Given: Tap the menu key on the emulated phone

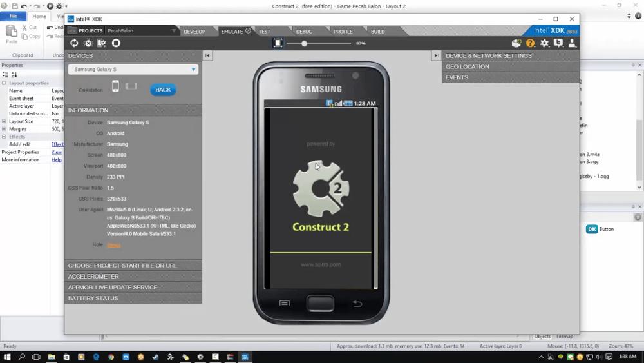Looking at the screenshot, I should (x=285, y=304).
